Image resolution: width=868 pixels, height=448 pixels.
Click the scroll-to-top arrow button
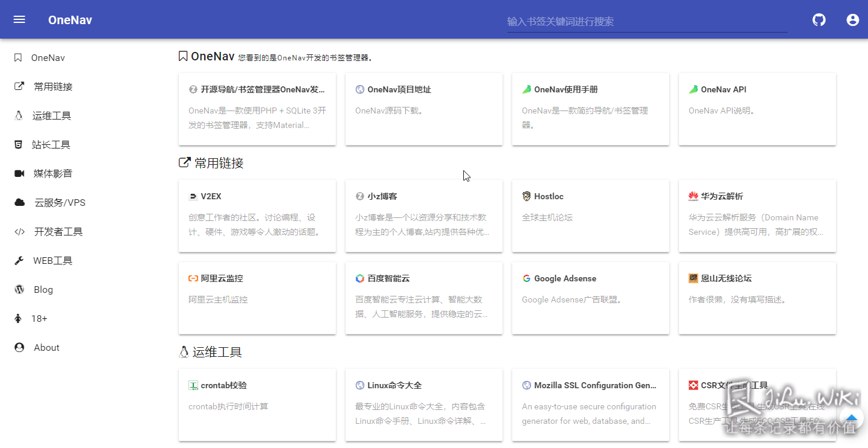click(851, 418)
